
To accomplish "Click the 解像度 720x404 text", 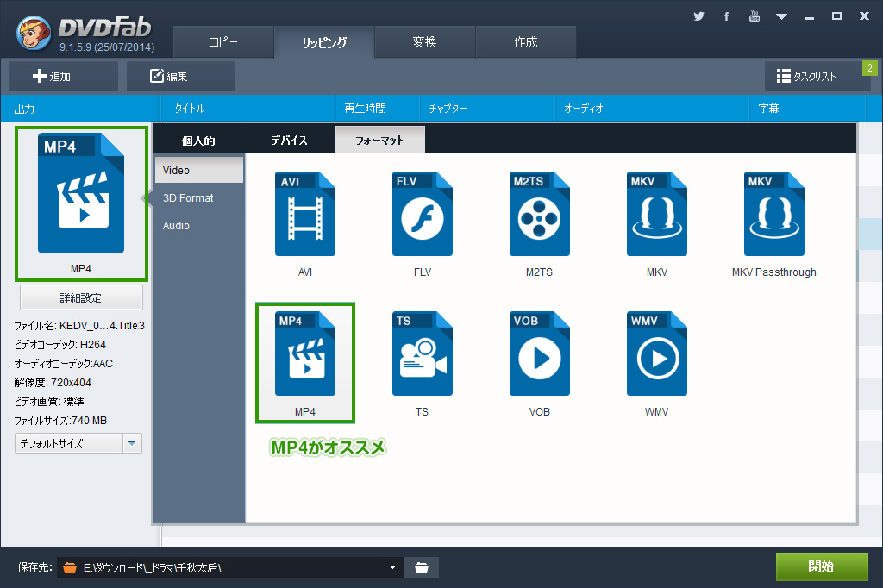I will coord(53,383).
